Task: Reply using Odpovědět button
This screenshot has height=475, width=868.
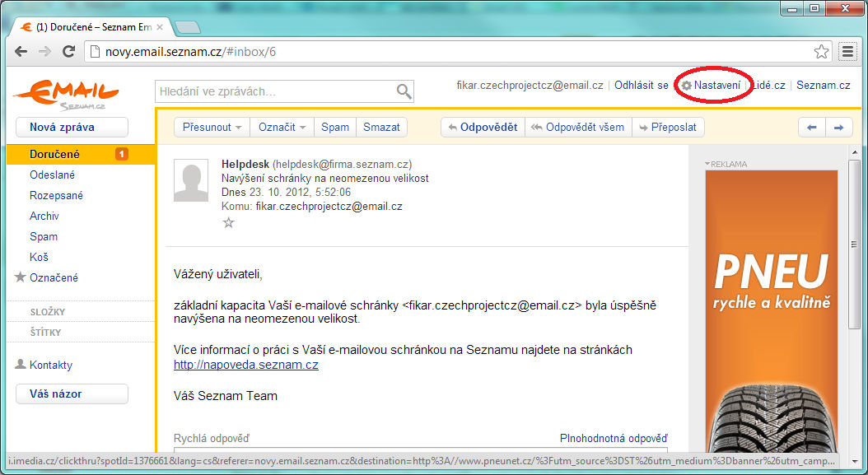Action: [483, 128]
